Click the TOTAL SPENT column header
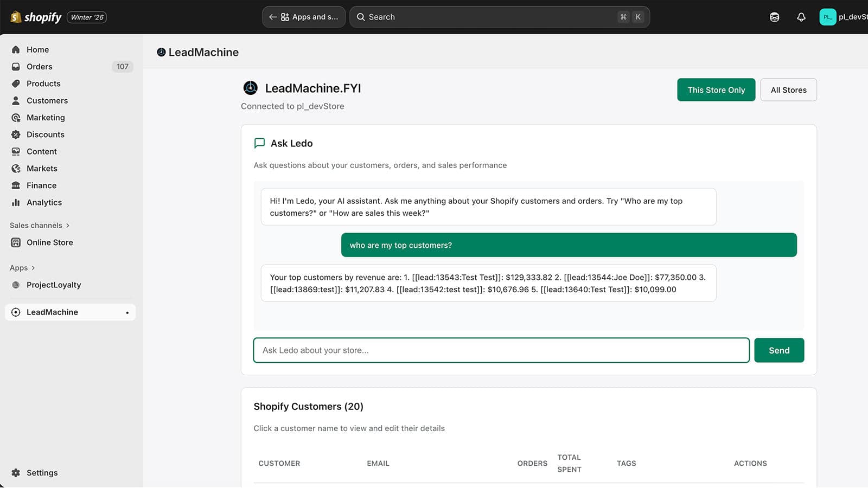868x488 pixels. pos(569,464)
